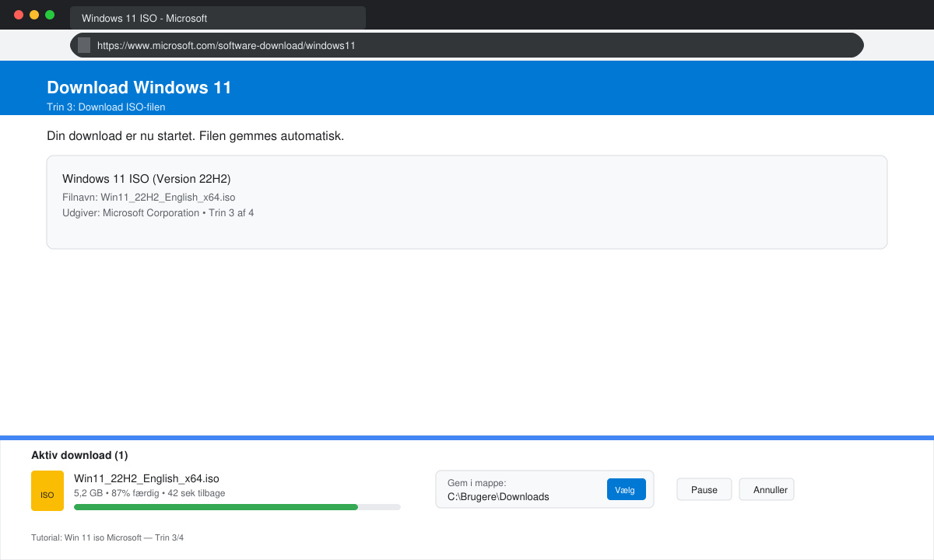The height and width of the screenshot is (560, 934).
Task: Select the Windows 11 ISO - Microsoft tab
Action: [x=218, y=18]
